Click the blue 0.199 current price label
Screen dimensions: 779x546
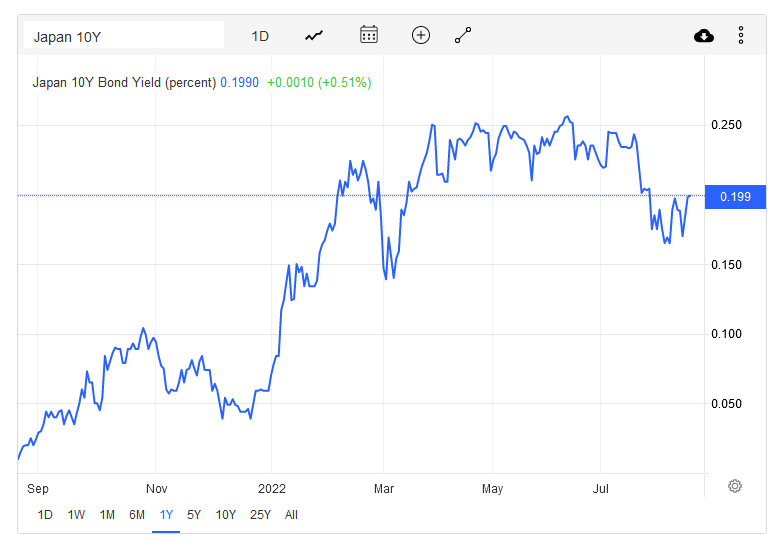tap(735, 197)
